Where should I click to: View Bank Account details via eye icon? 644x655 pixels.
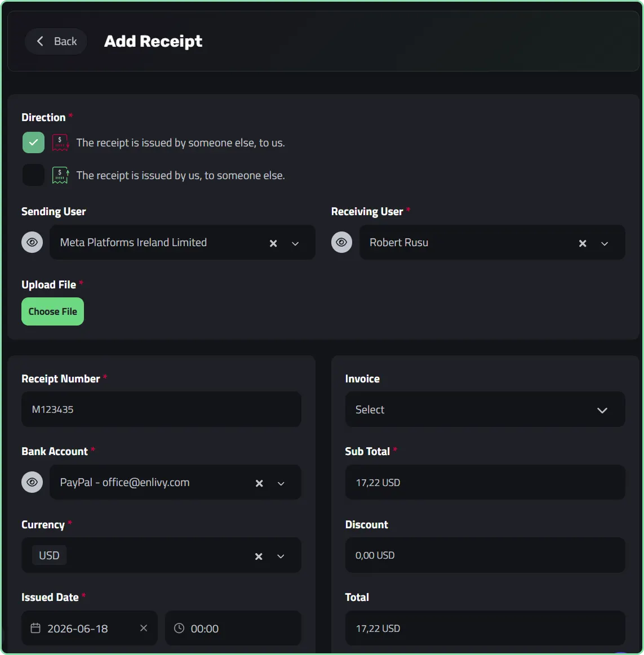click(x=32, y=482)
